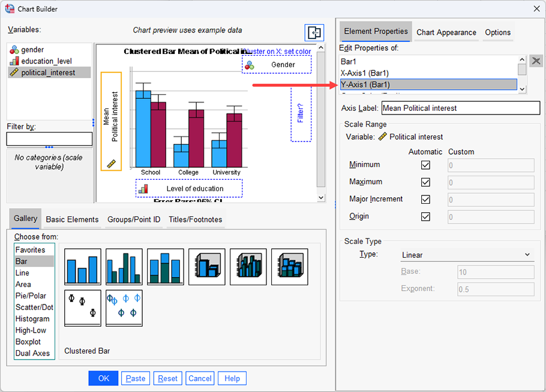
Task: Uncheck Automatic for Maximum
Action: coord(425,182)
